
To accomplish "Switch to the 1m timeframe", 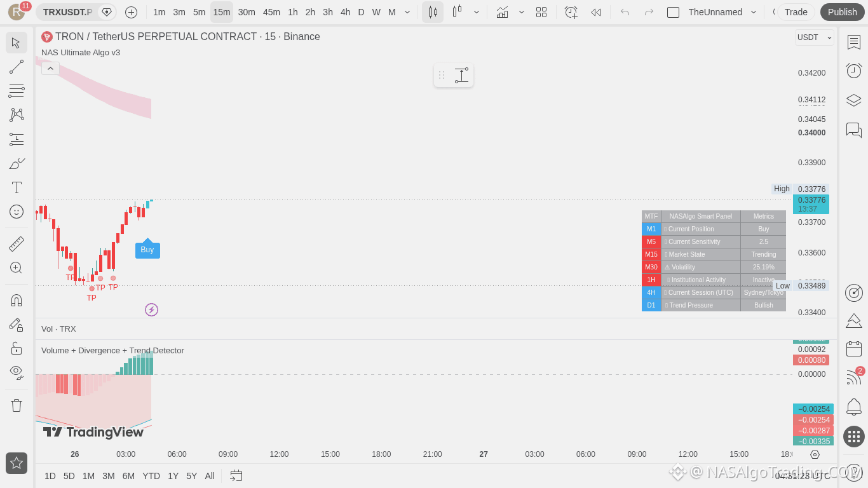I will pos(159,12).
